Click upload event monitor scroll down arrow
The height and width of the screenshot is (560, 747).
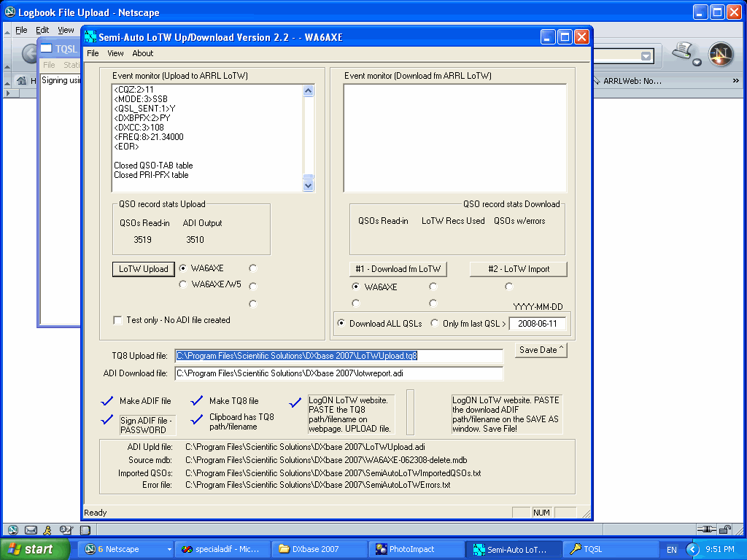tap(309, 186)
